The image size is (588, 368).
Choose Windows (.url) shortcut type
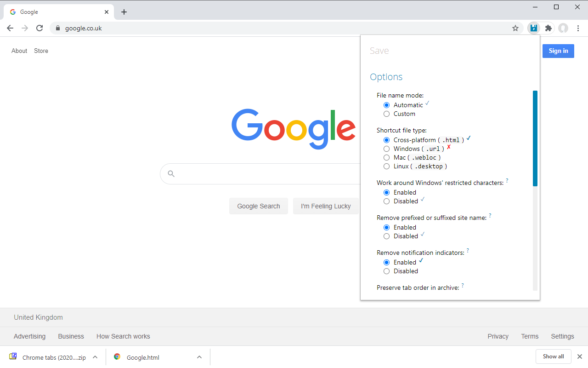point(386,149)
